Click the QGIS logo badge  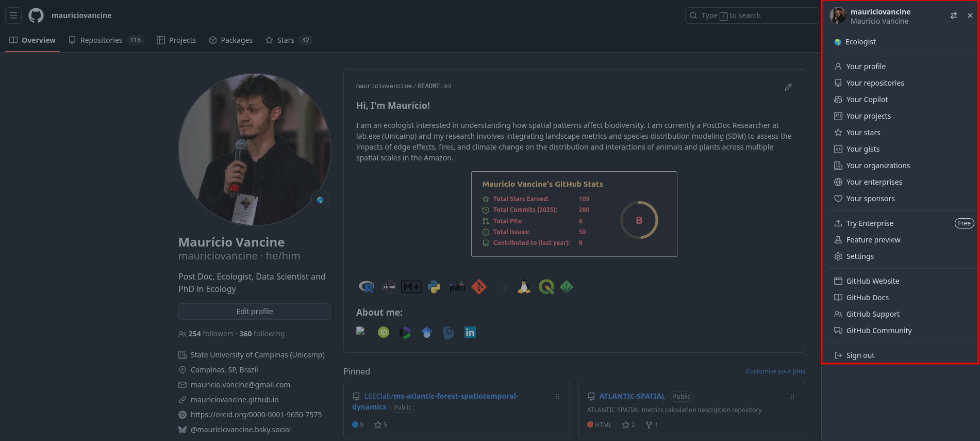546,287
